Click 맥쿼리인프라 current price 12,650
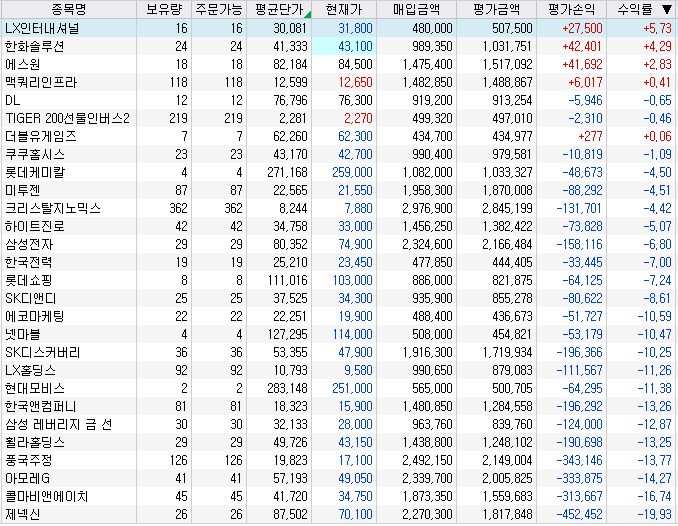This screenshot has height=526, width=678. 355,83
